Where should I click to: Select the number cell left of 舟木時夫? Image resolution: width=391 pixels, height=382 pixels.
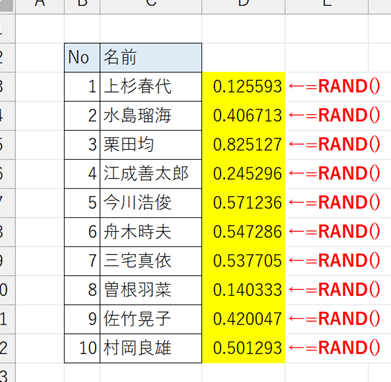click(82, 232)
